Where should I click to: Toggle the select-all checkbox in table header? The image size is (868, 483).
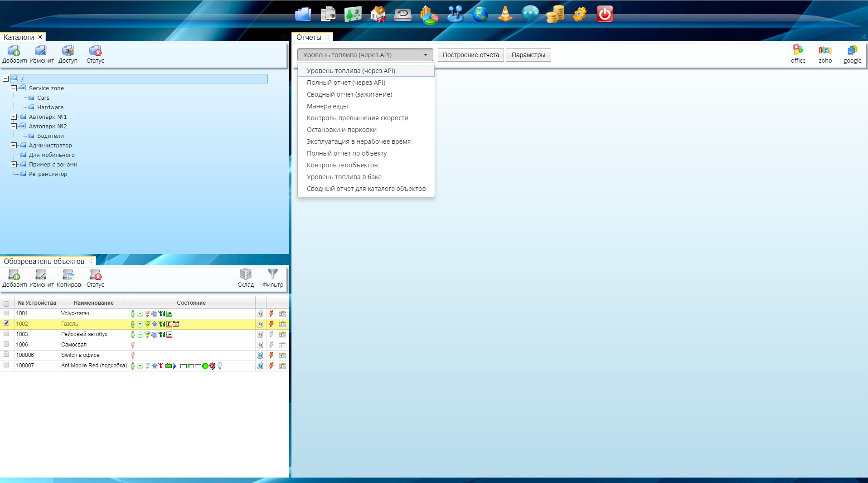coord(6,303)
